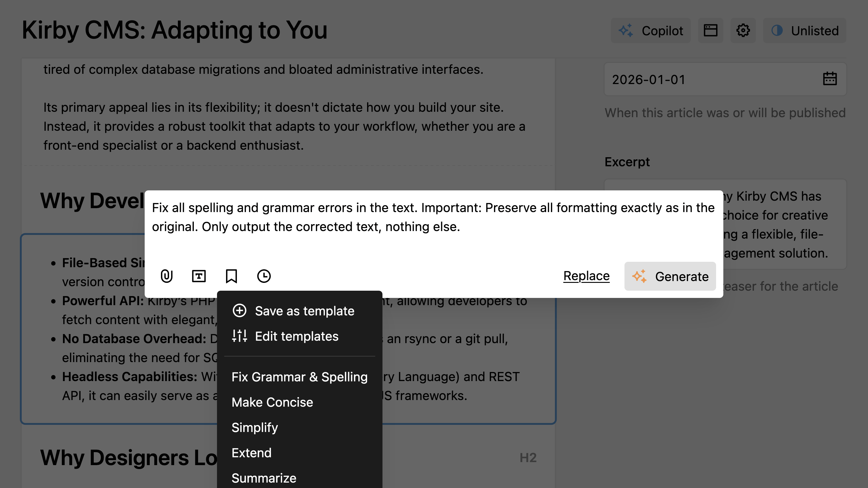Image resolution: width=868 pixels, height=488 pixels.
Task: Click the Replace button in the dialog
Action: [x=586, y=276]
